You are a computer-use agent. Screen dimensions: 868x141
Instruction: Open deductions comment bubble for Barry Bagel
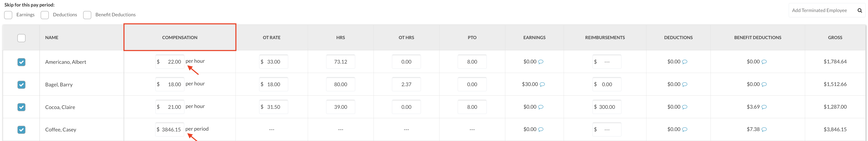pos(685,85)
